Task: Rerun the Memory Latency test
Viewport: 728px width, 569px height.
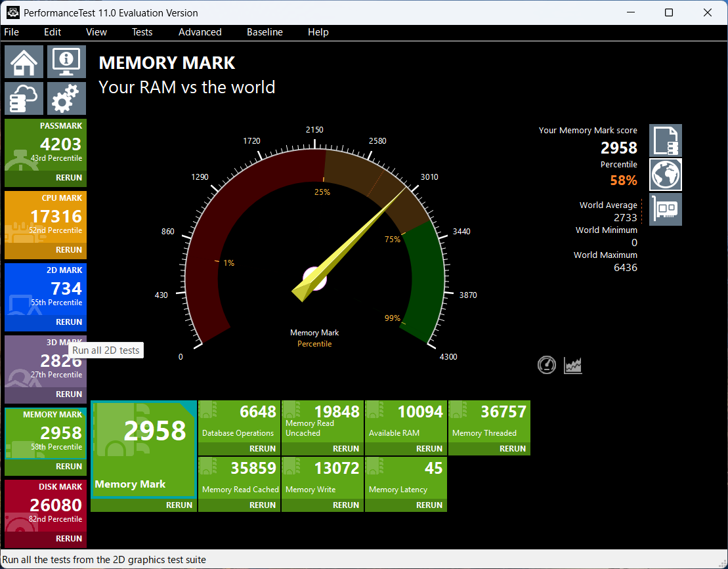Action: [x=429, y=505]
